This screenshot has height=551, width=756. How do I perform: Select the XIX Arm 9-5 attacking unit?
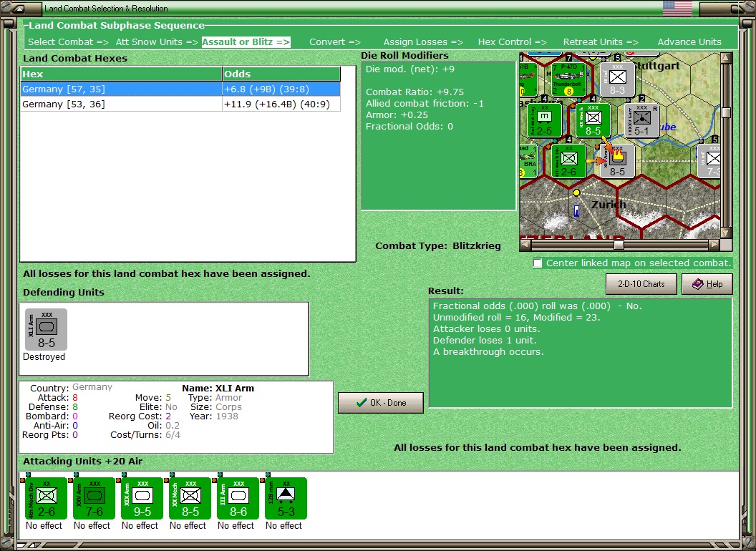tap(142, 499)
